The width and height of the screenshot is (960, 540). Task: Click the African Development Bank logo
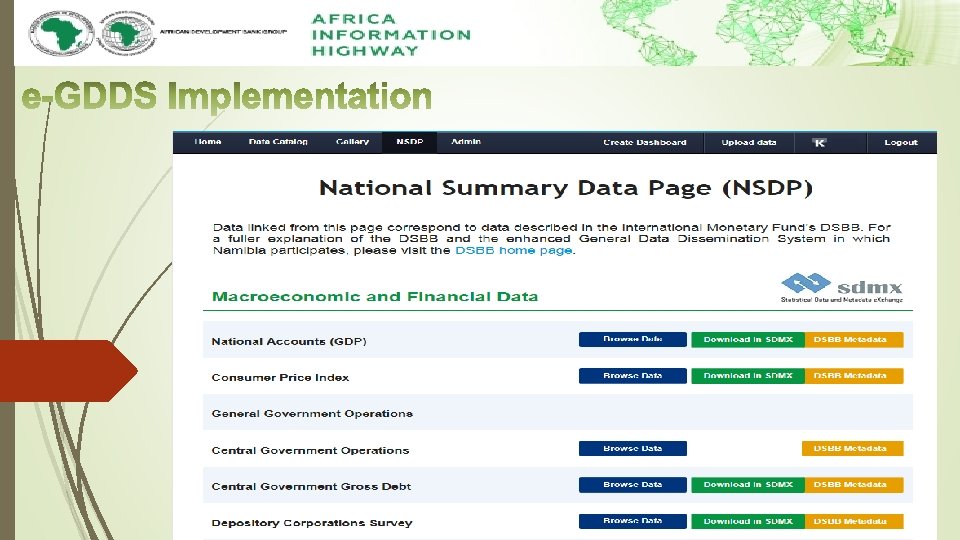point(61,33)
